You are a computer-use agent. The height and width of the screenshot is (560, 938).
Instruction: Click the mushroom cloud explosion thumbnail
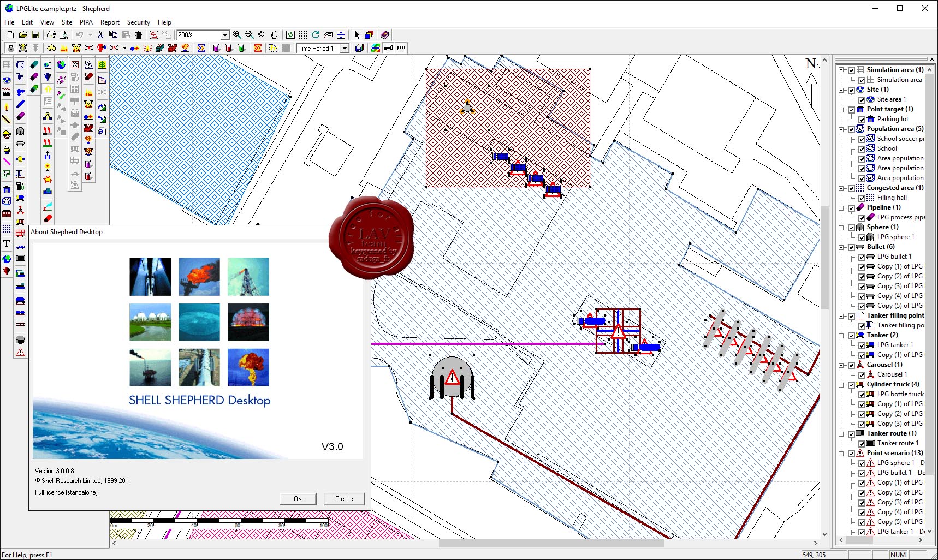(x=248, y=367)
